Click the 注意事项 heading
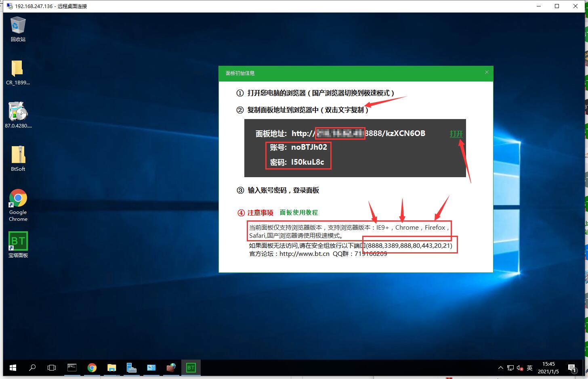This screenshot has width=588, height=379. pyautogui.click(x=260, y=213)
